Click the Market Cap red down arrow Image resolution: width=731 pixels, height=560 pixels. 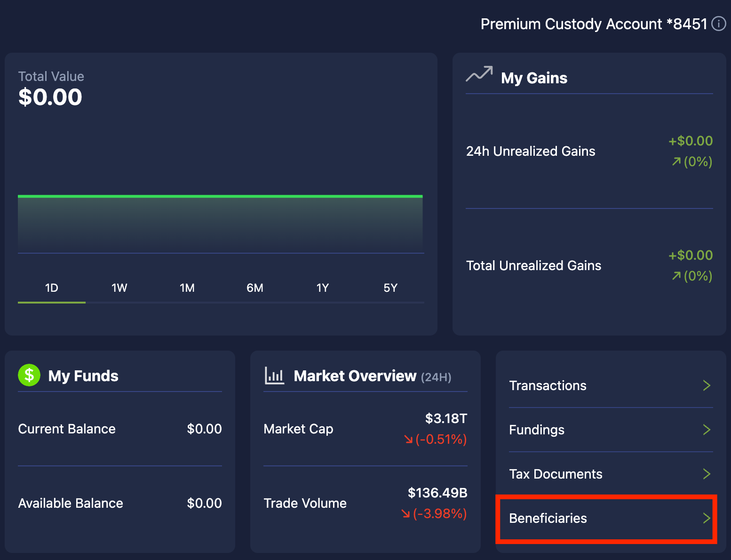point(408,439)
